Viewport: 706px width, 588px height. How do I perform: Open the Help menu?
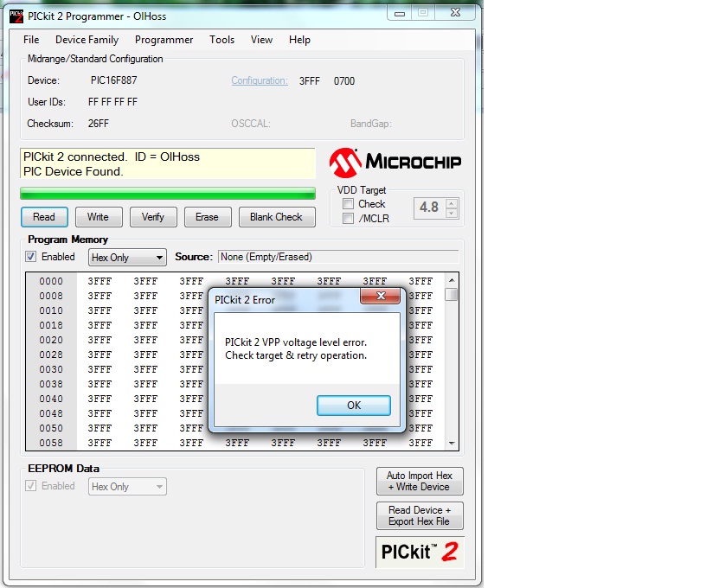(x=299, y=40)
